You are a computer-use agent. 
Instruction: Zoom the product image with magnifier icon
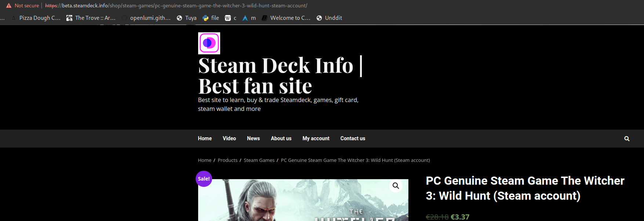(396, 186)
